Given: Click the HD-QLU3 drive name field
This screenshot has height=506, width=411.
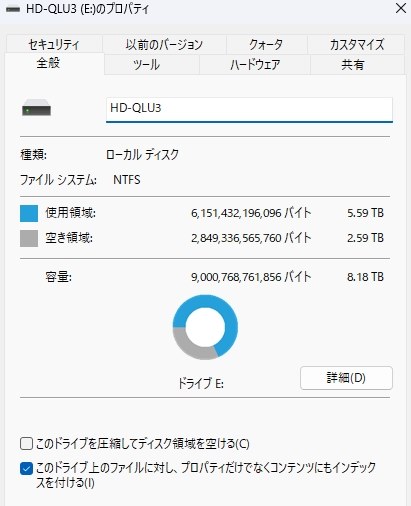Looking at the screenshot, I should pyautogui.click(x=249, y=109).
